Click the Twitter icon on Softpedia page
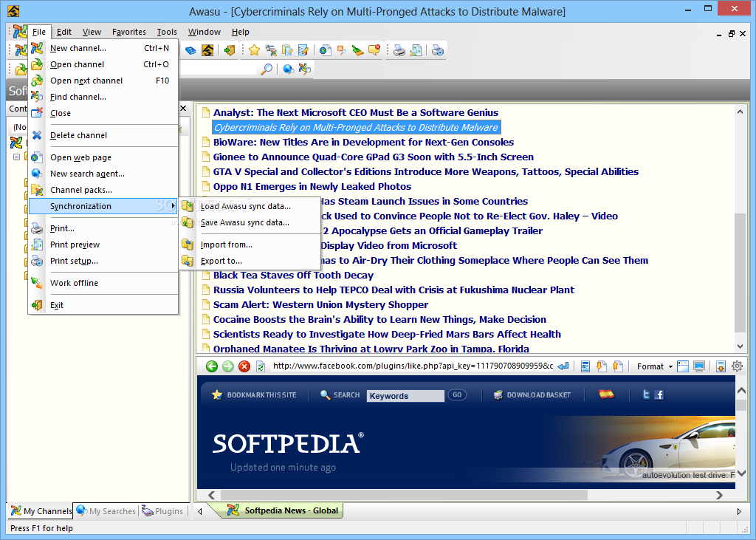This screenshot has width=756, height=540. pos(646,394)
